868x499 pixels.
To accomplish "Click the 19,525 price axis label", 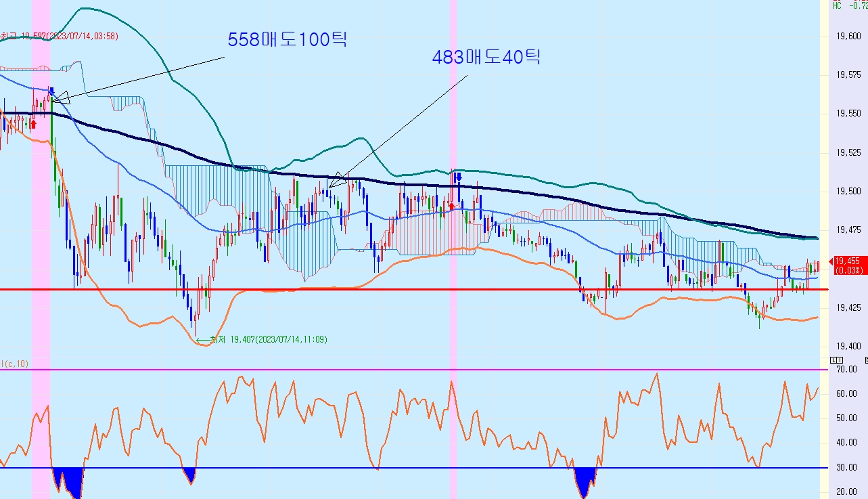I will pos(849,153).
